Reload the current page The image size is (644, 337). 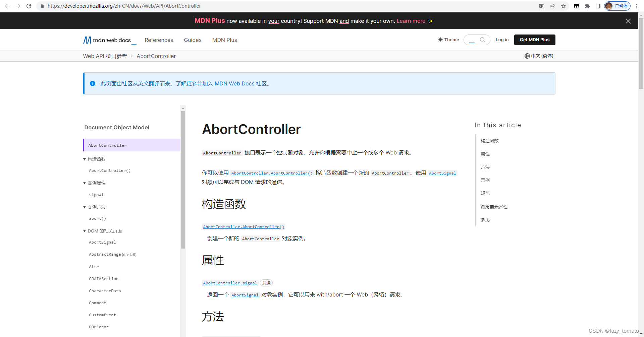29,6
